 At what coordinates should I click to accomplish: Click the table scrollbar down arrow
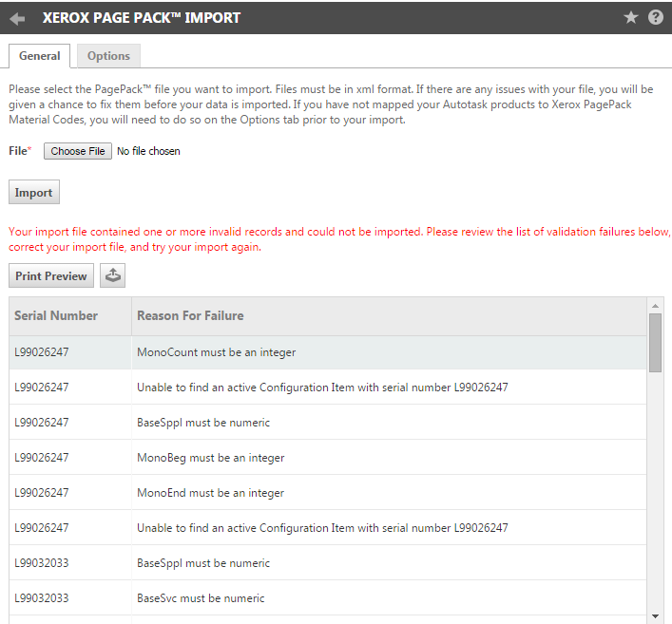click(x=655, y=616)
